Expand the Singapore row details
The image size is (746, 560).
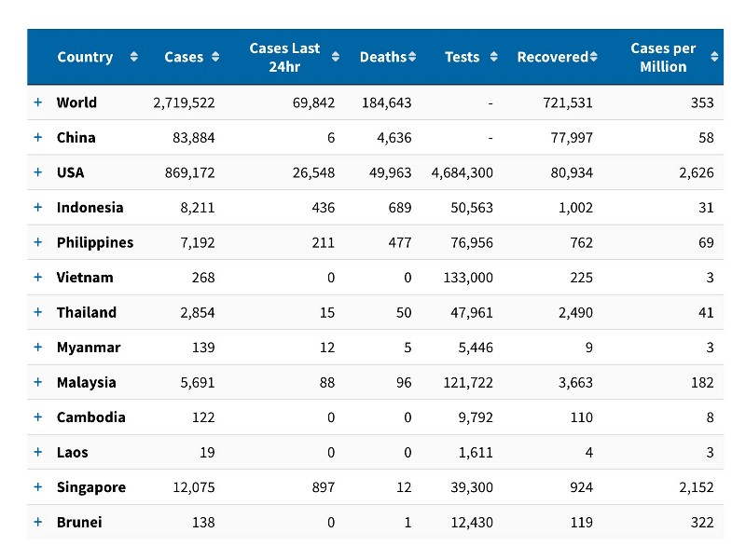point(38,487)
